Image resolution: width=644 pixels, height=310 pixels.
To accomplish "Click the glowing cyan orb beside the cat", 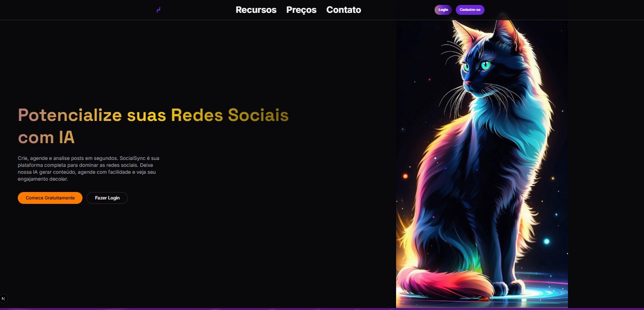I will click(x=546, y=241).
